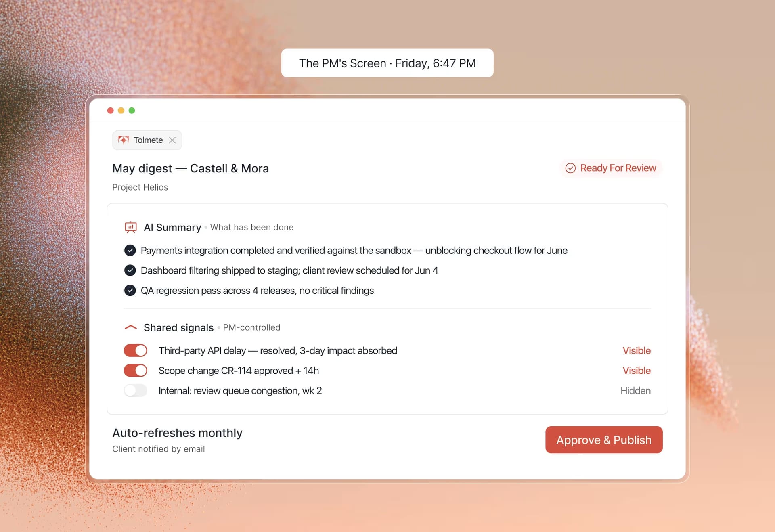
Task: Click Visible label for Scope change CR-114
Action: (637, 371)
